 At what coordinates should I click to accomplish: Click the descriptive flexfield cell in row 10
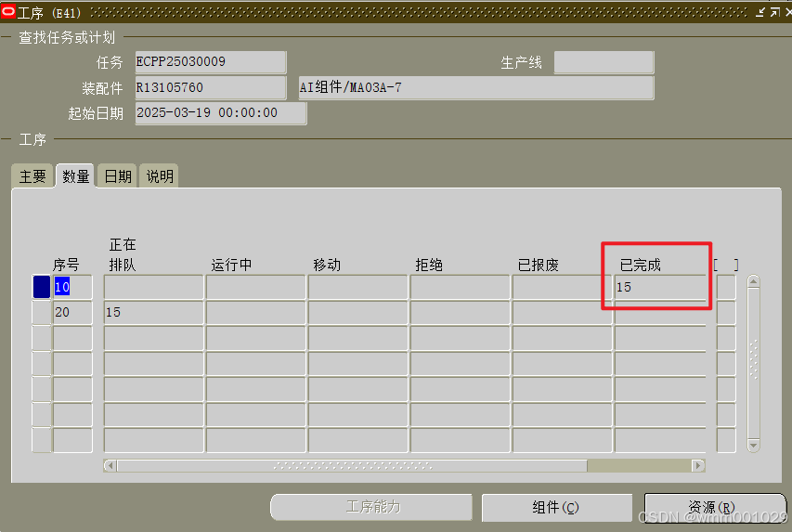point(726,287)
